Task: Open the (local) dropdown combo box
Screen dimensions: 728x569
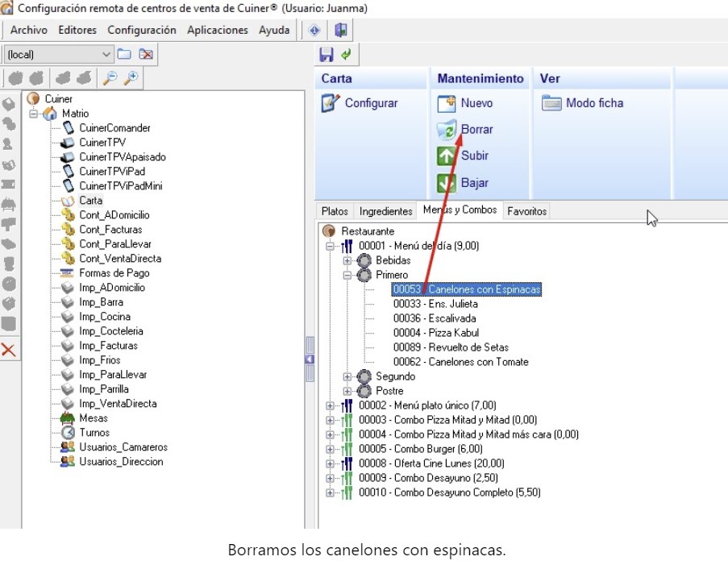Action: 58,54
